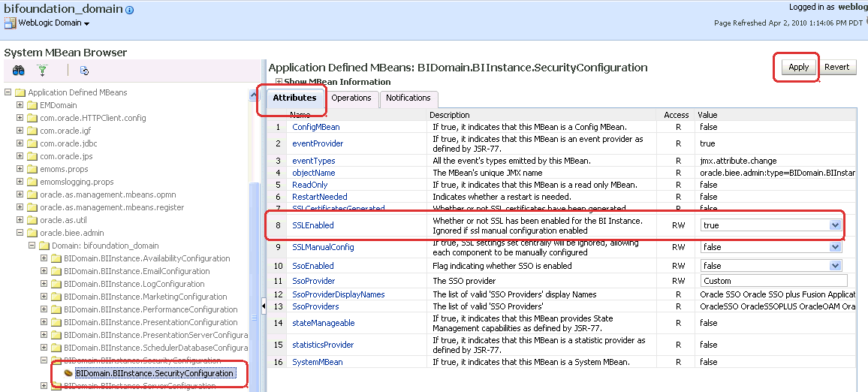Open the SSLEnabled value dropdown
This screenshot has width=868, height=392.
coord(835,225)
